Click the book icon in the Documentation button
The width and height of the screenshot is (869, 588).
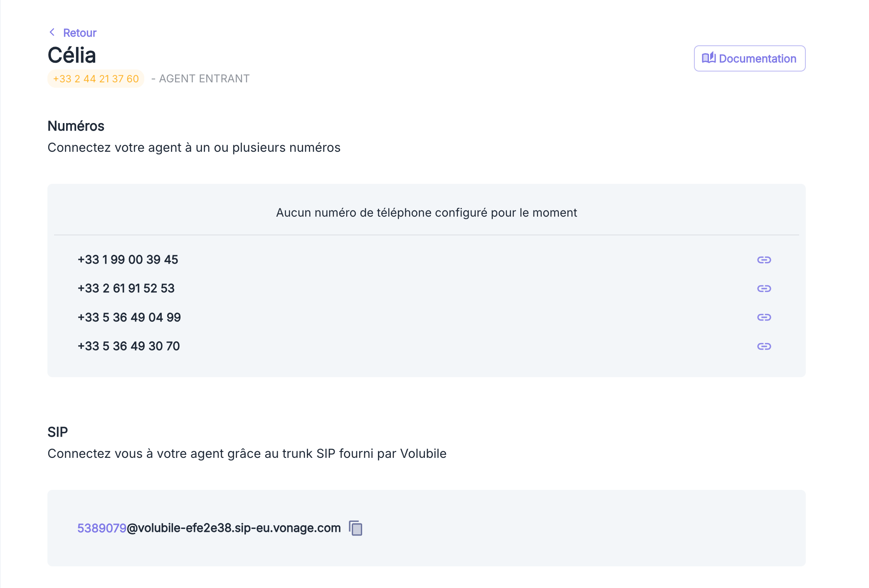tap(709, 58)
